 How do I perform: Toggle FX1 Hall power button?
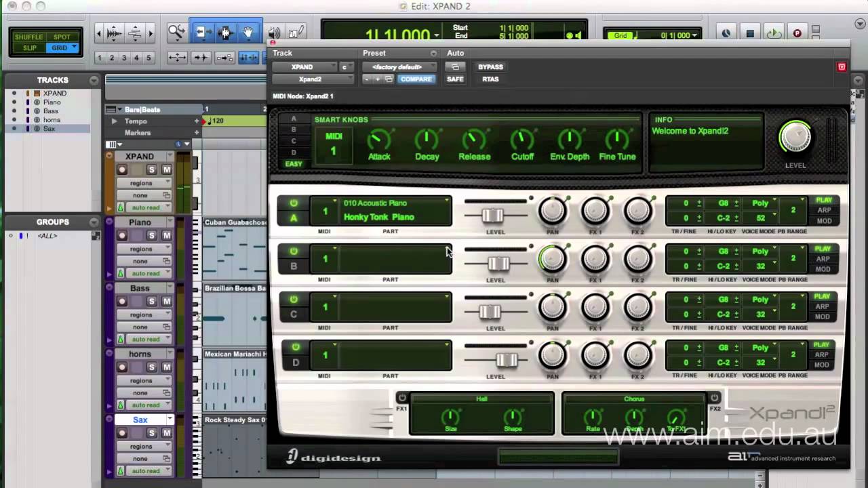click(x=401, y=398)
